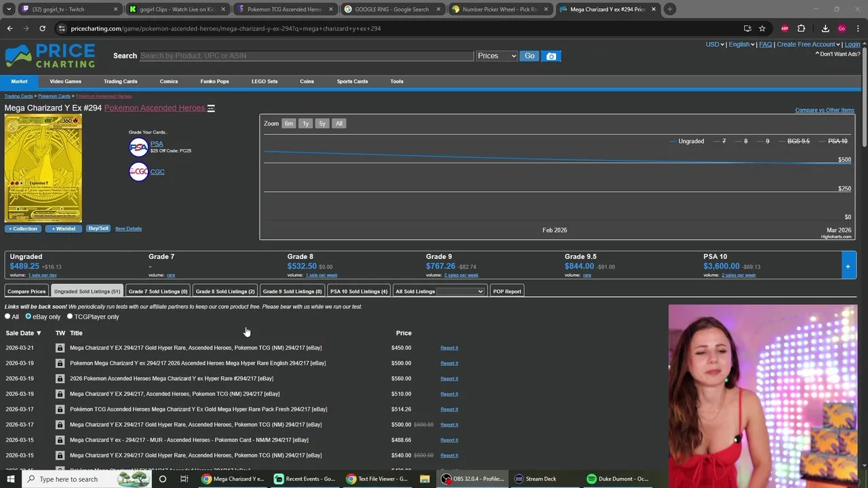Click Report It for the $450.00 listing
The width and height of the screenshot is (868, 488).
tap(449, 348)
